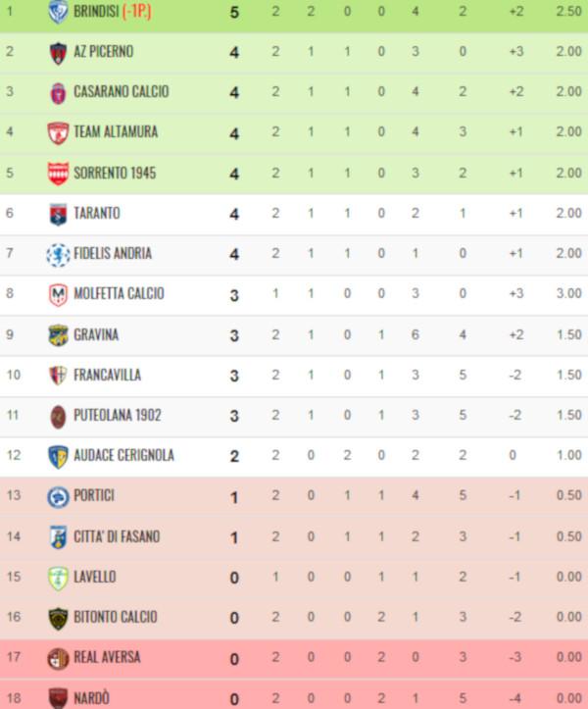588x709 pixels.
Task: Open the Puteolana 1902 team link
Action: [118, 415]
